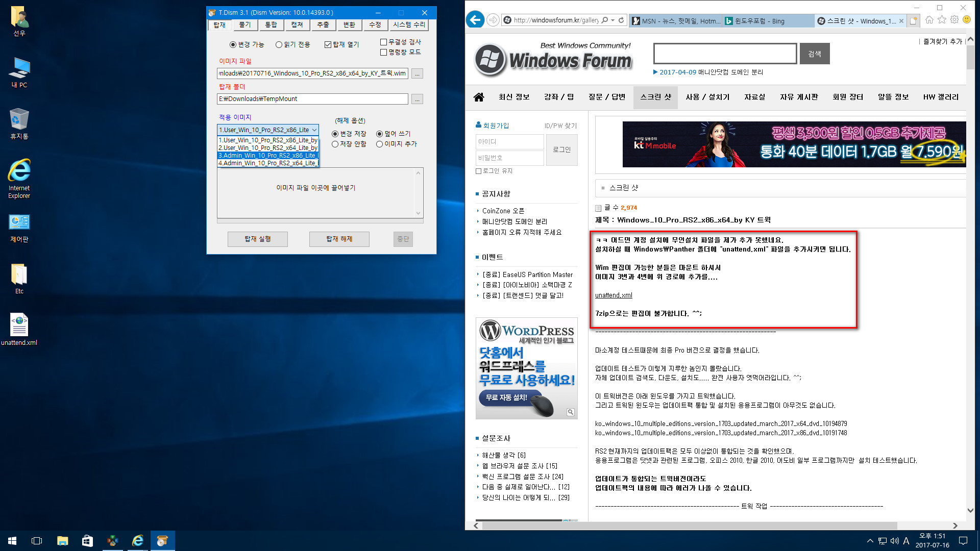Open the unattend.xml link in post

click(614, 295)
